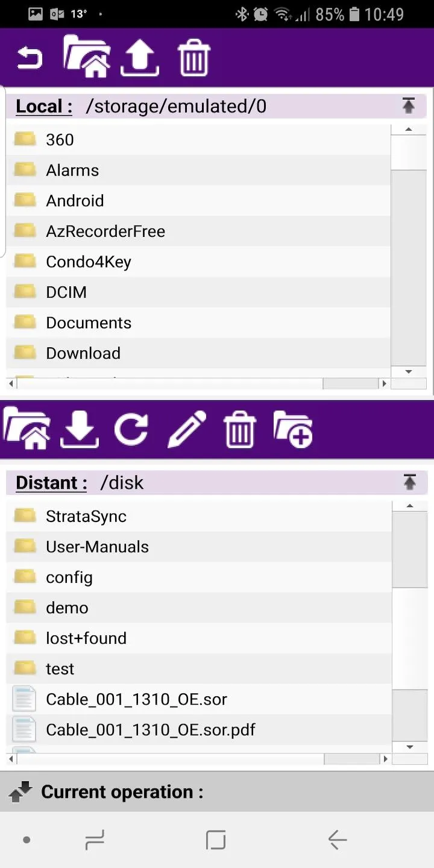Tap the battery indicator in status bar
The image size is (434, 868).
(354, 14)
